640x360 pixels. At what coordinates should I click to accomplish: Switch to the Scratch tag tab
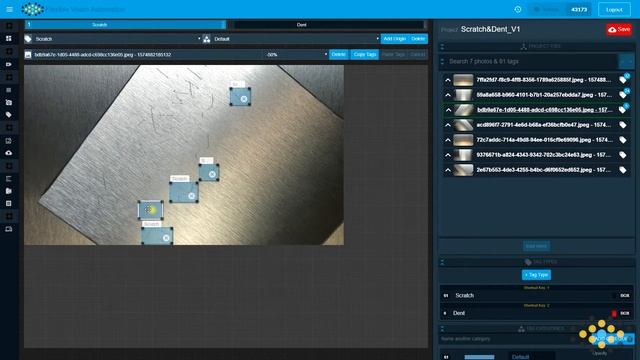click(125, 25)
